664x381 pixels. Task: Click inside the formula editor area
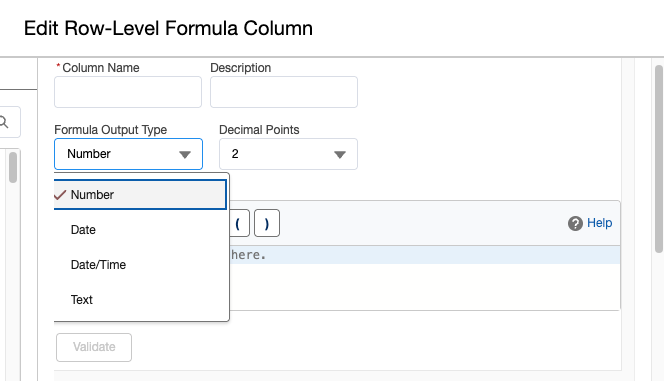pos(423,278)
